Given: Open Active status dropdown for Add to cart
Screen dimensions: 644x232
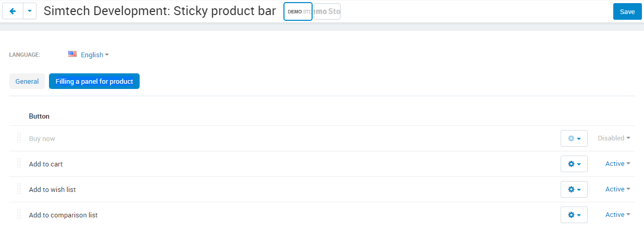Looking at the screenshot, I should 617,164.
